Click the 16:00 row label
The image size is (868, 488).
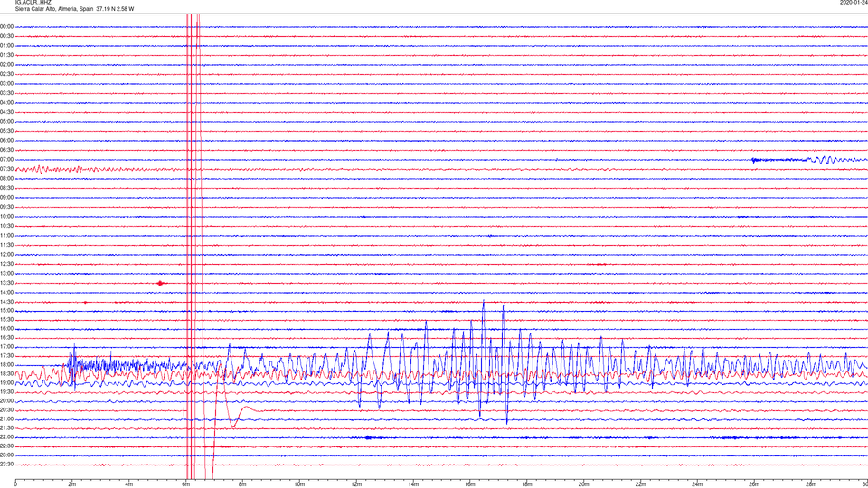coord(6,329)
